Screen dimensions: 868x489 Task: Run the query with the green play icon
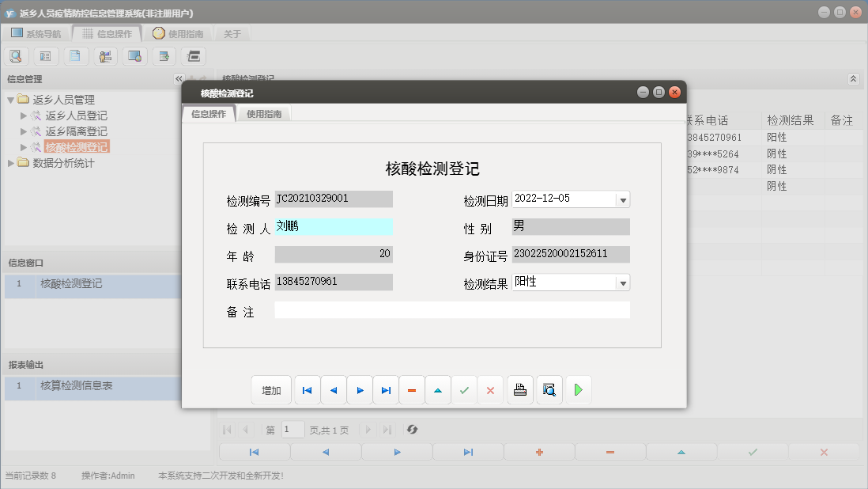(x=578, y=389)
